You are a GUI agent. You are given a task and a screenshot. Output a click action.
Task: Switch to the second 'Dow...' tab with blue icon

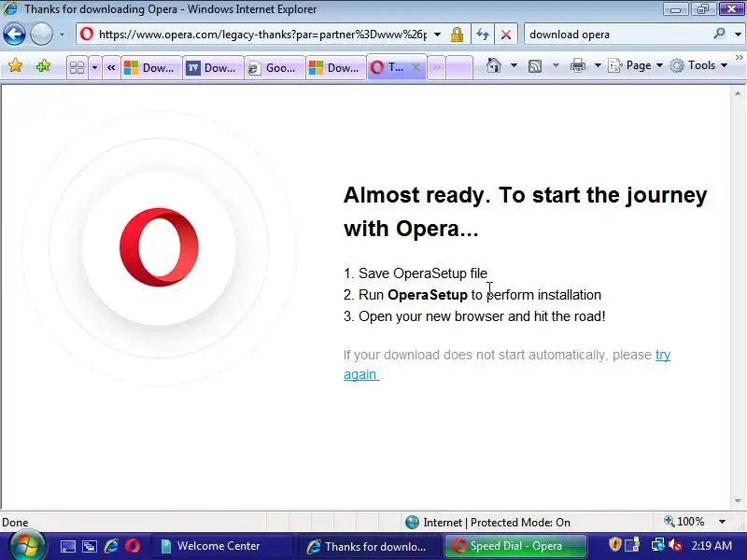[213, 68]
